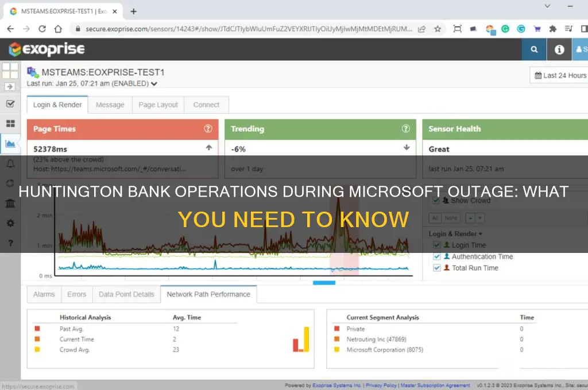The width and height of the screenshot is (588, 390).
Task: Close the MSTEAMS:EOXPRISE-TEST1 browser tab
Action: [x=115, y=11]
